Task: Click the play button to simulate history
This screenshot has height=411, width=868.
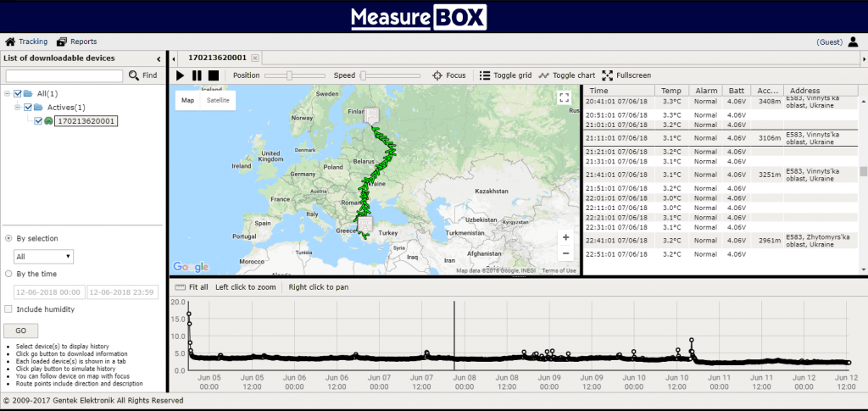Action: 180,75
